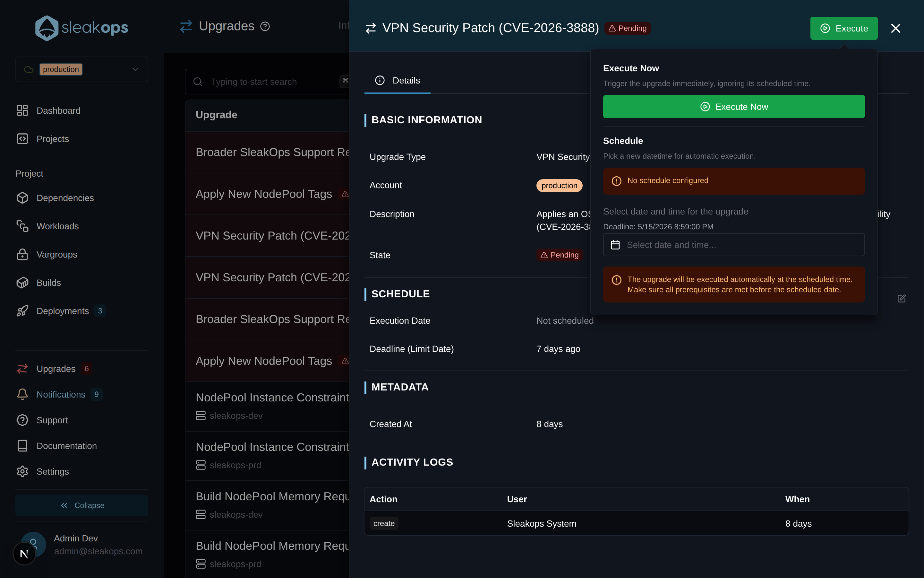924x578 pixels.
Task: Click the admin@sleakops.com email
Action: 98,551
